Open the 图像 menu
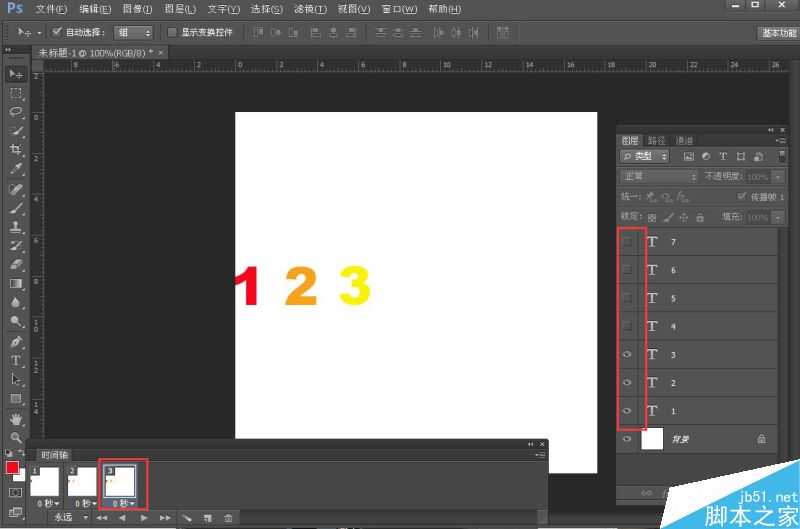 (x=137, y=9)
